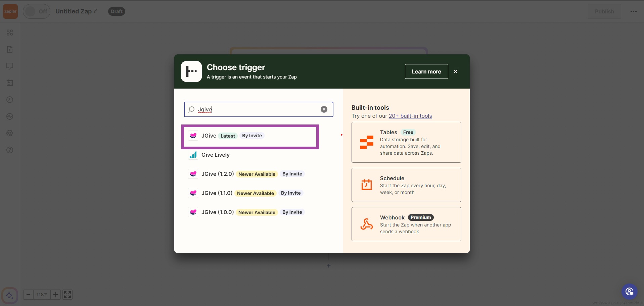Click the Newer Available badge on JGive (1.2.0)
The width and height of the screenshot is (644, 306).
pyautogui.click(x=257, y=174)
